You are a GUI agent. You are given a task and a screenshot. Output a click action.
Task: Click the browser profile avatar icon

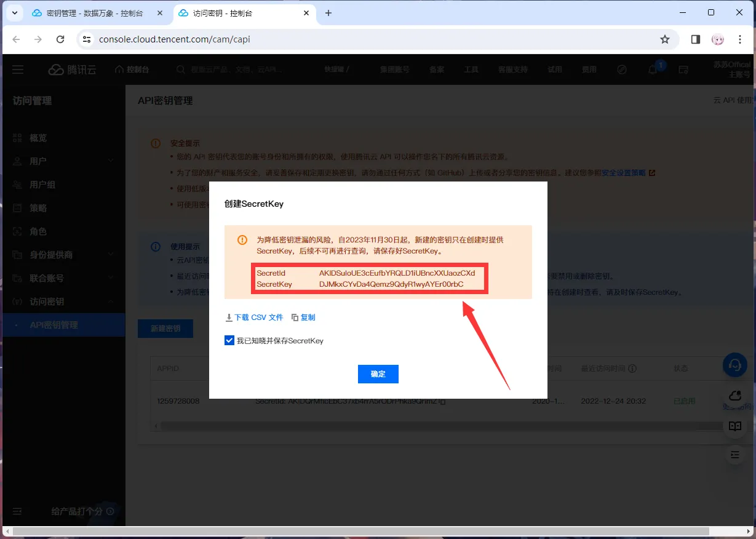coord(718,39)
